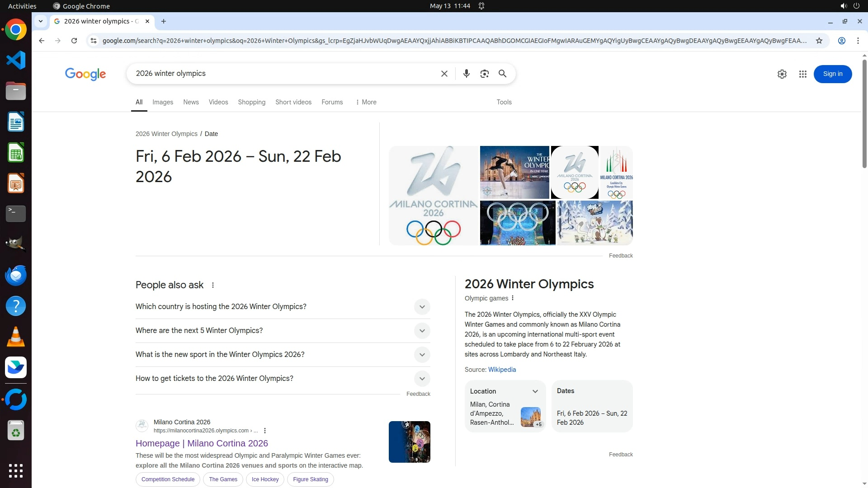Bookmark this page with star icon
868x488 pixels.
[x=819, y=41]
